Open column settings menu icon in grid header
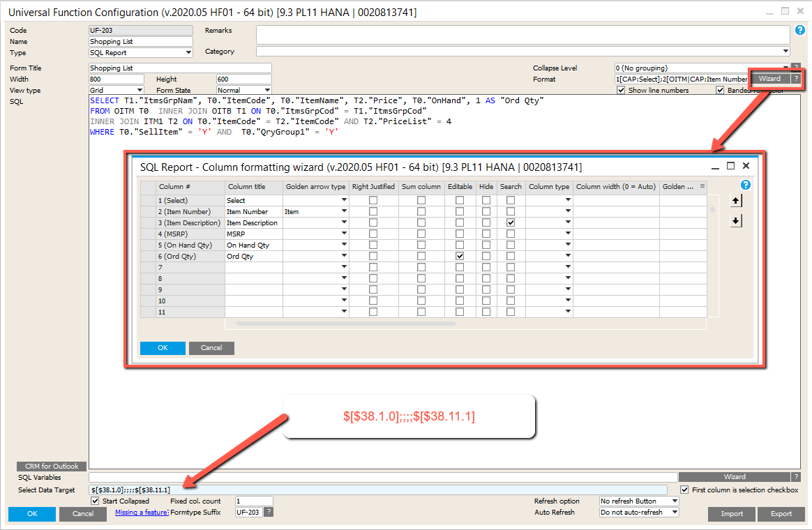This screenshot has width=812, height=530. [x=702, y=185]
